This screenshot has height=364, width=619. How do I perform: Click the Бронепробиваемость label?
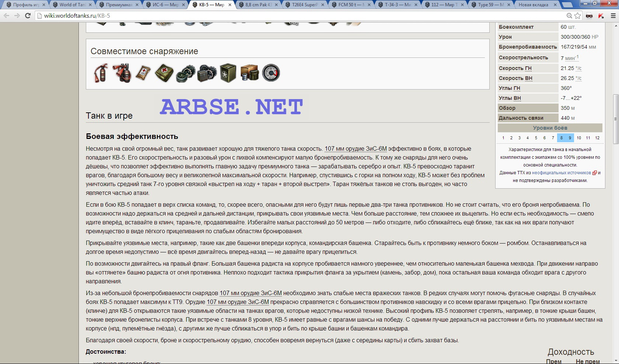[x=528, y=47]
